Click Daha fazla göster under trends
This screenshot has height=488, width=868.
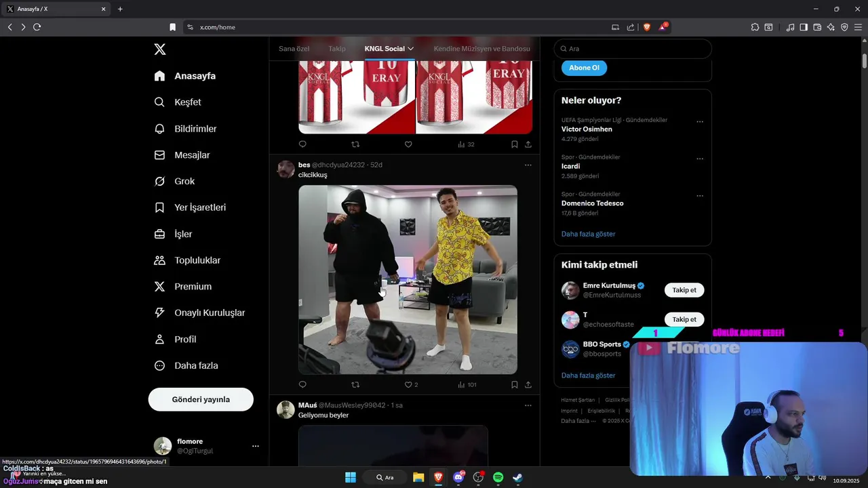click(588, 234)
